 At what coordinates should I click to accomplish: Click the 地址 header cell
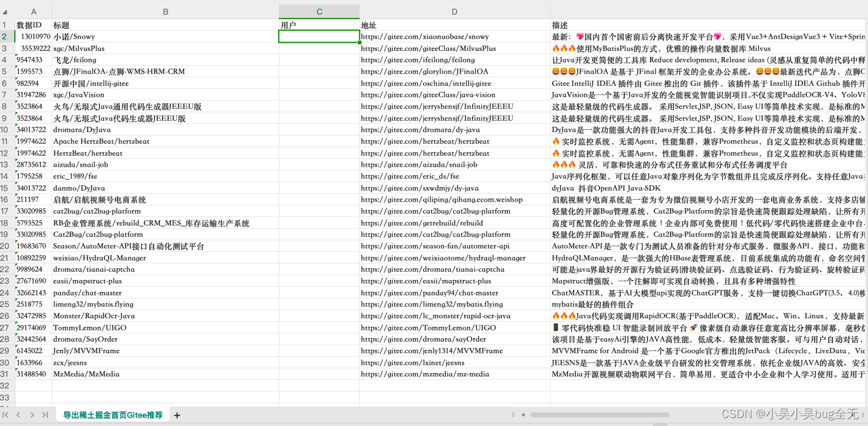[x=455, y=25]
